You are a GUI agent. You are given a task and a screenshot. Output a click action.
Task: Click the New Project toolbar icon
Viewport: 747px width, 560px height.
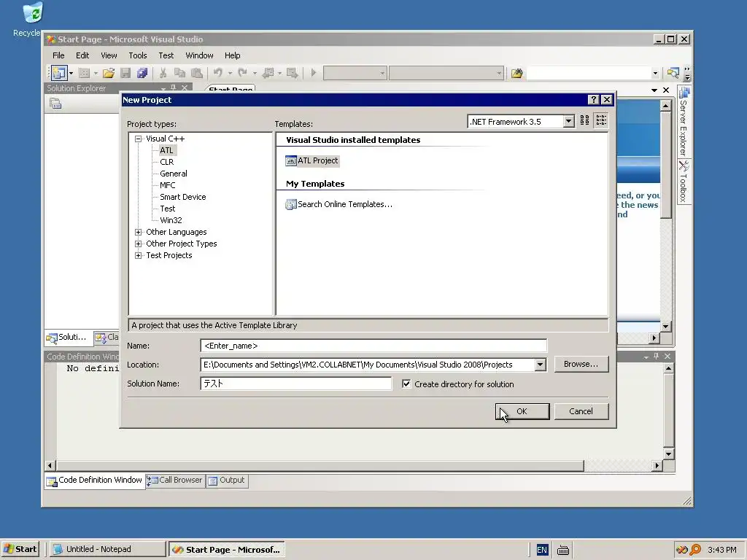tap(59, 73)
